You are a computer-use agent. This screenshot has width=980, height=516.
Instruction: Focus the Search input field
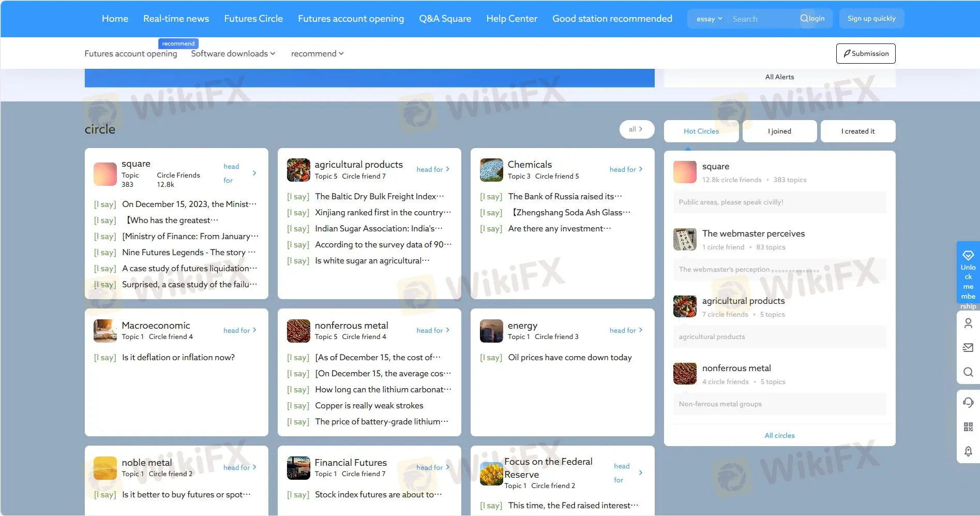pos(763,19)
